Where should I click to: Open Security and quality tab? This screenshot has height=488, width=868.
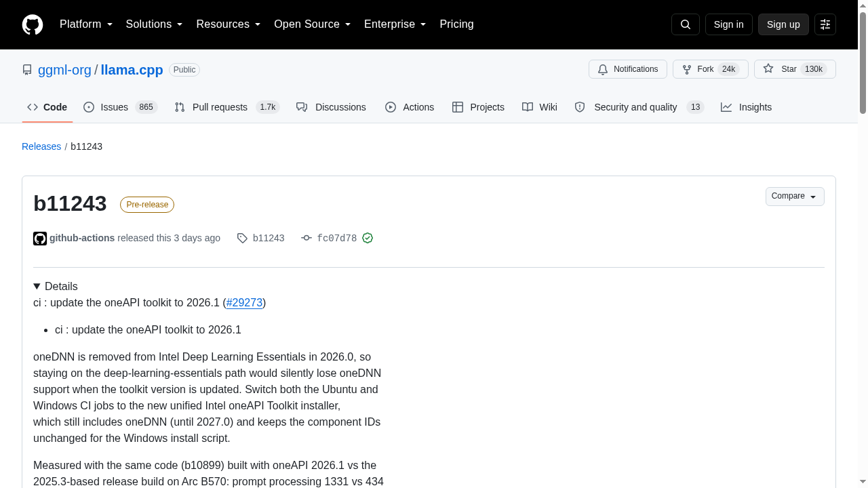click(x=639, y=107)
